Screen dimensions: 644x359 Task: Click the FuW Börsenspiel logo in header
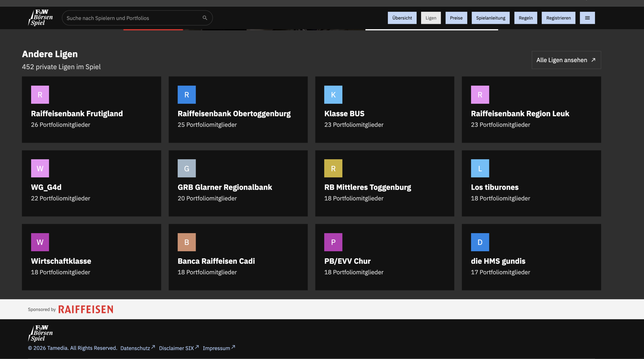point(41,18)
